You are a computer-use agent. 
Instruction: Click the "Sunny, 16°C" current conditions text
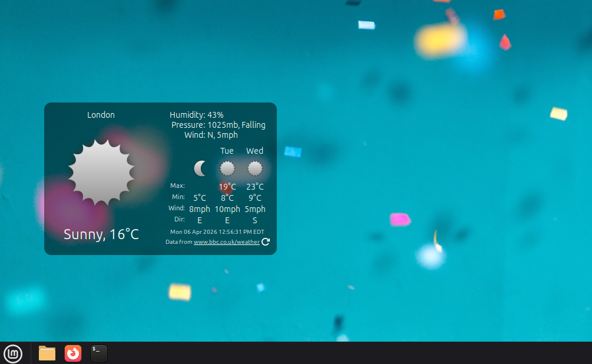101,234
